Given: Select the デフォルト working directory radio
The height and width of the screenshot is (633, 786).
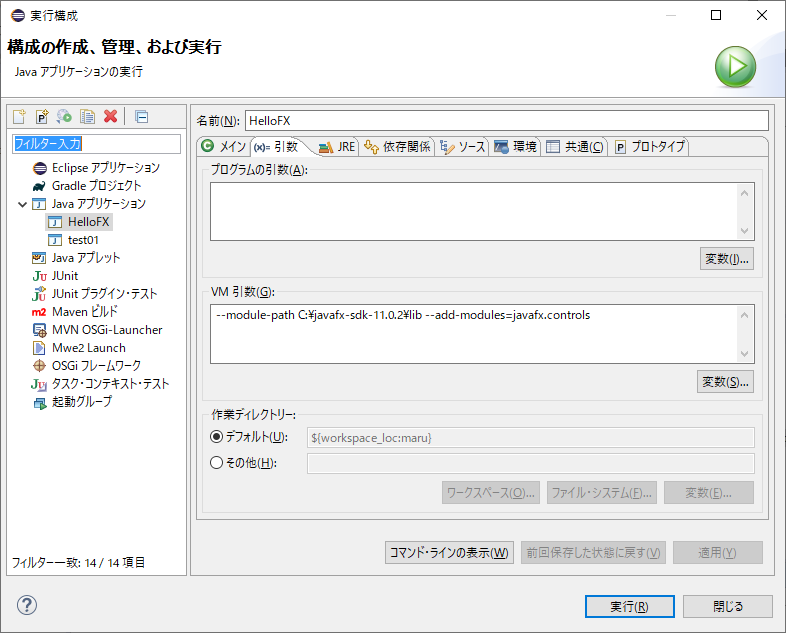Looking at the screenshot, I should pos(217,437).
